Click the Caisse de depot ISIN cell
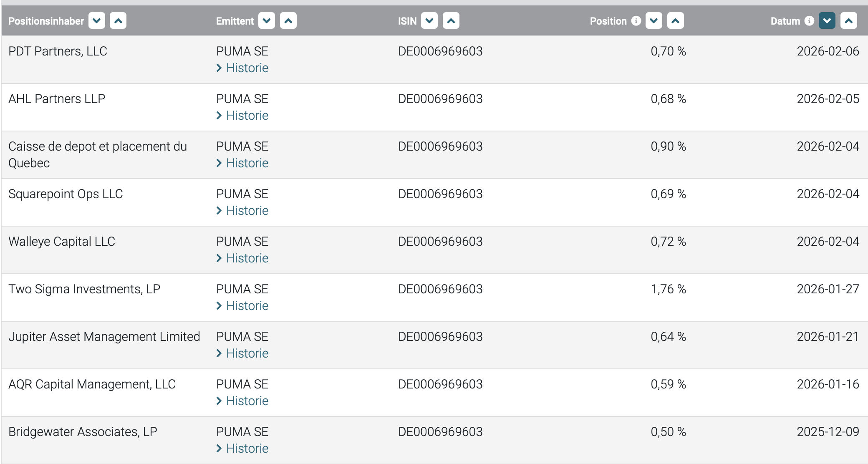This screenshot has height=464, width=868. pyautogui.click(x=440, y=146)
